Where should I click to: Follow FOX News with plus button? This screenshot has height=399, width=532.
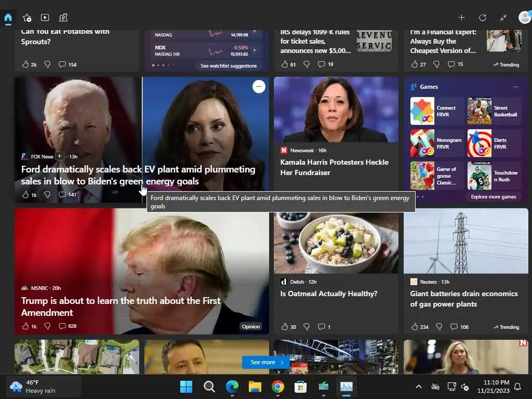pyautogui.click(x=59, y=156)
